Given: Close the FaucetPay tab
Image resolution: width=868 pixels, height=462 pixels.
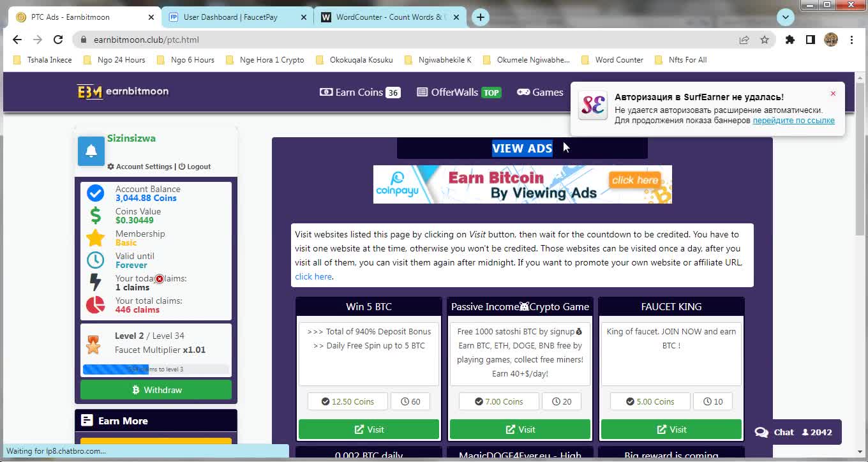Looking at the screenshot, I should click(x=304, y=17).
